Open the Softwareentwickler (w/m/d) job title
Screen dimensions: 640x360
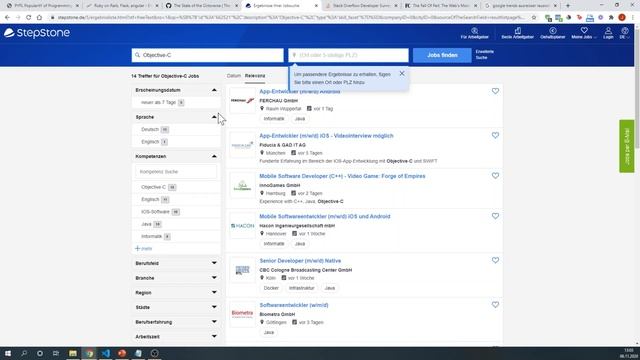294,305
